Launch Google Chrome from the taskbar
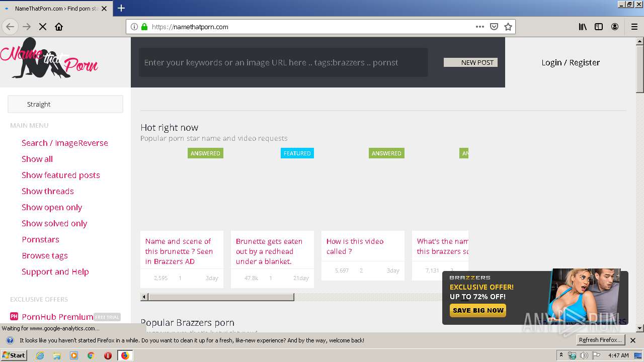 click(x=91, y=355)
